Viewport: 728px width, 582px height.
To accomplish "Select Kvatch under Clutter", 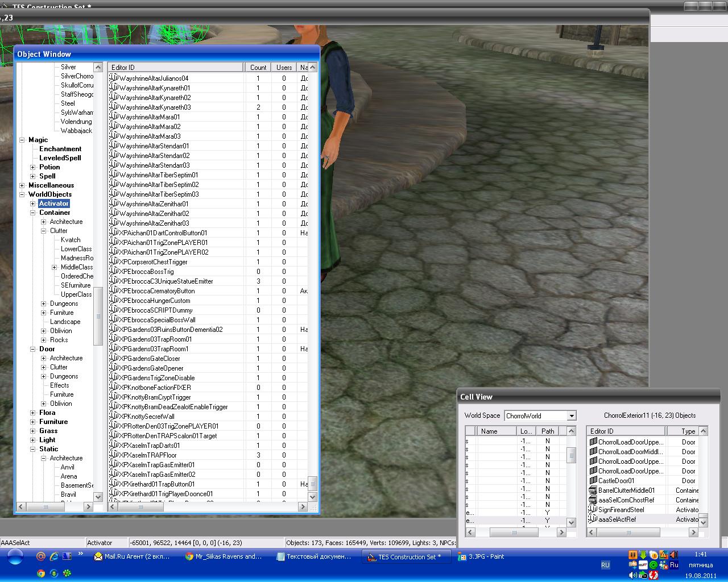I will click(71, 240).
